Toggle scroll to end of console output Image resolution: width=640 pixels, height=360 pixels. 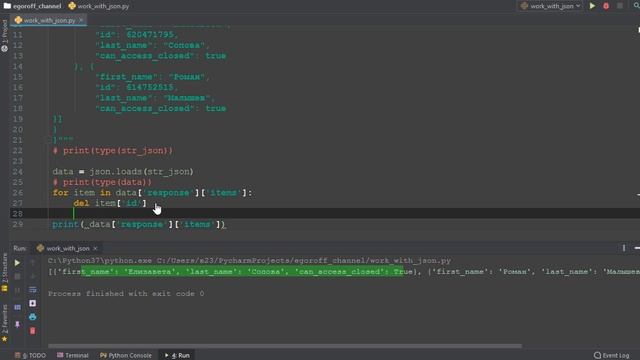[x=33, y=303]
